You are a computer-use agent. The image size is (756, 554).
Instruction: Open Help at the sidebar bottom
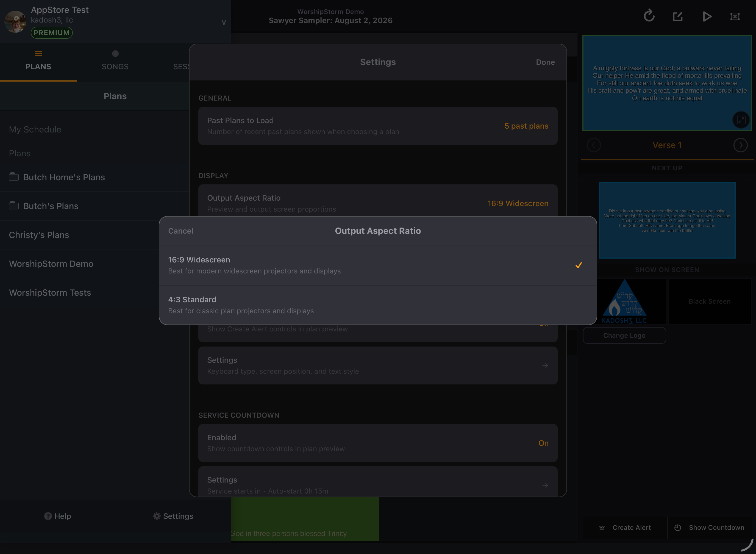pyautogui.click(x=57, y=516)
